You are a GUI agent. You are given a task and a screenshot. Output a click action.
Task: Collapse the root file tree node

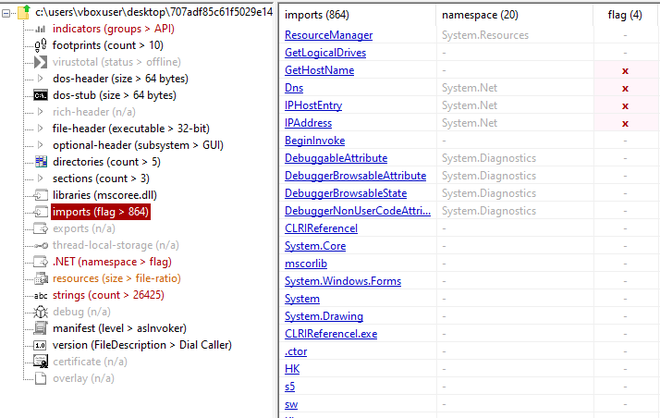(x=6, y=13)
